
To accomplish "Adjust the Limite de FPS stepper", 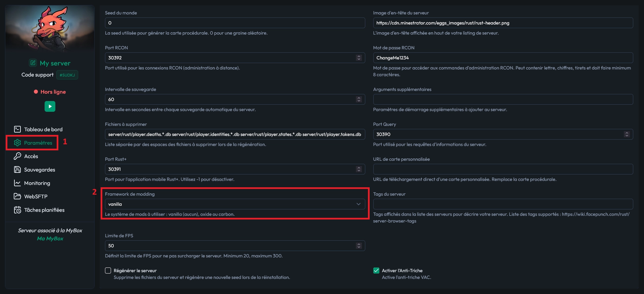I will [359, 246].
